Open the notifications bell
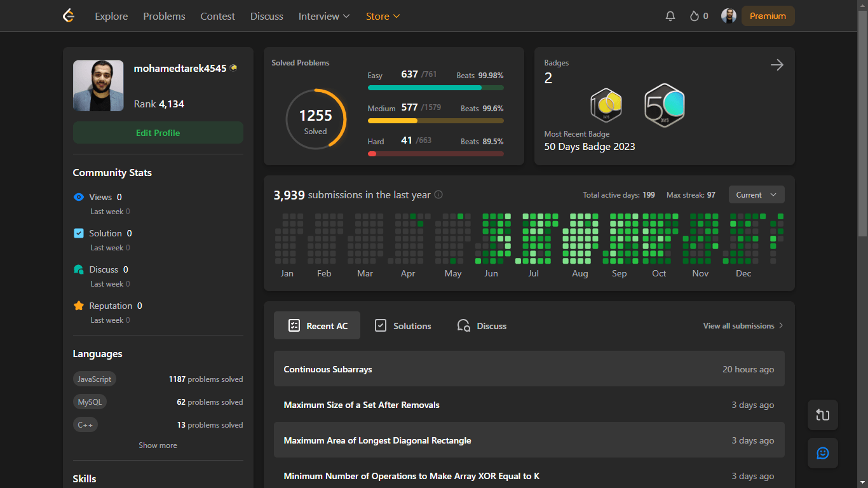The width and height of the screenshot is (868, 488). pyautogui.click(x=670, y=16)
